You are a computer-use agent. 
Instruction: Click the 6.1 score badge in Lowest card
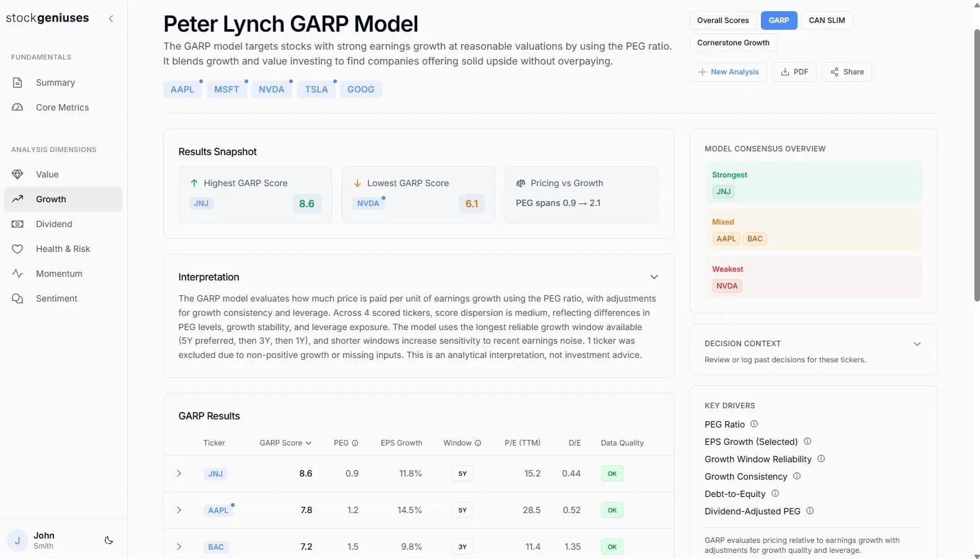pyautogui.click(x=472, y=203)
